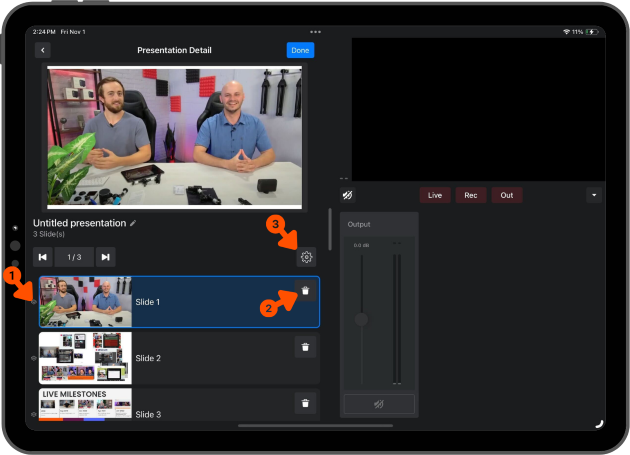Grab the reorder handle beside Slide 2
The height and width of the screenshot is (455, 630).
coord(34,358)
